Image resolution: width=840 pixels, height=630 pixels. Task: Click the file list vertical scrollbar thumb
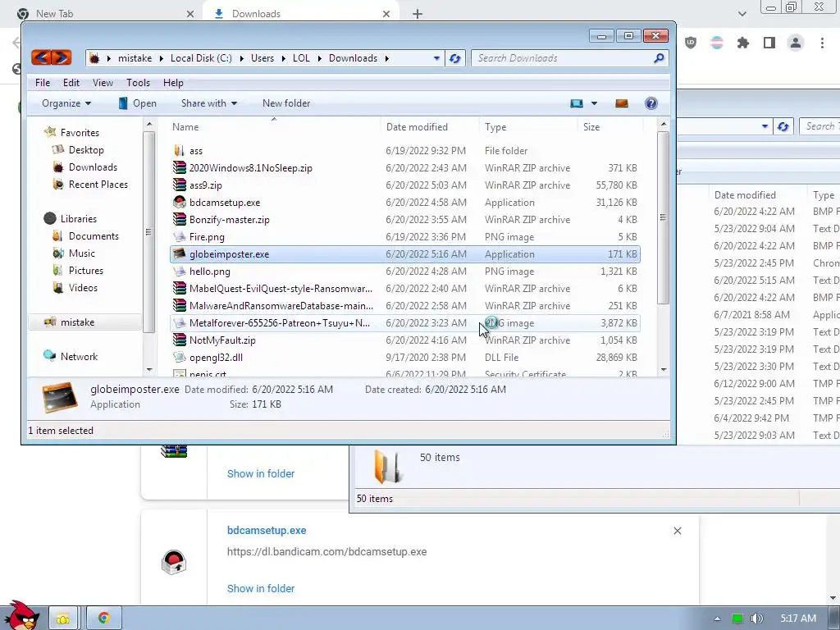tap(663, 217)
